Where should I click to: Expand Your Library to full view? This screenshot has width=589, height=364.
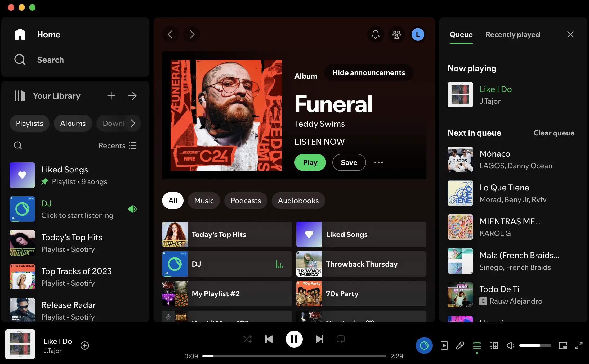[132, 95]
